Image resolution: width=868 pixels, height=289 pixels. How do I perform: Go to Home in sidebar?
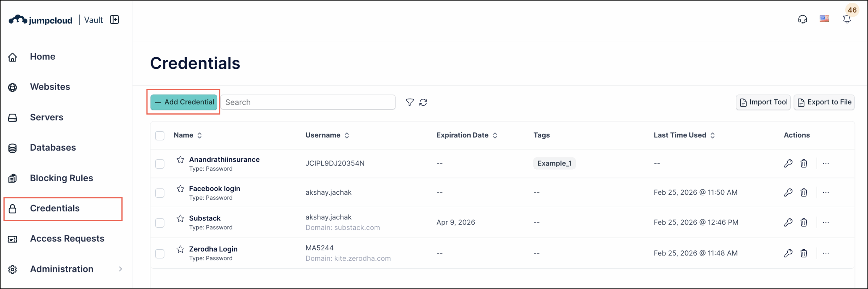coord(42,57)
